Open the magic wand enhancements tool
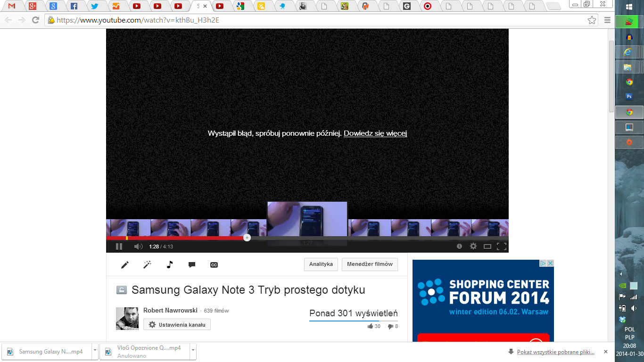The image size is (644, 362). (147, 265)
